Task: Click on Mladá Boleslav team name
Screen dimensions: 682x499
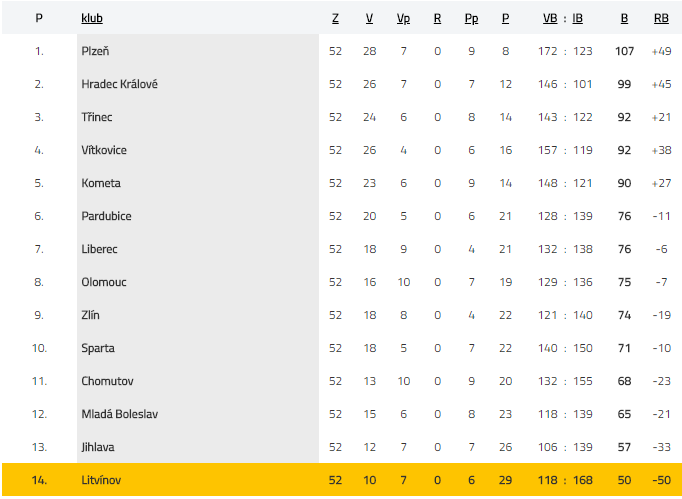Action: (x=120, y=414)
